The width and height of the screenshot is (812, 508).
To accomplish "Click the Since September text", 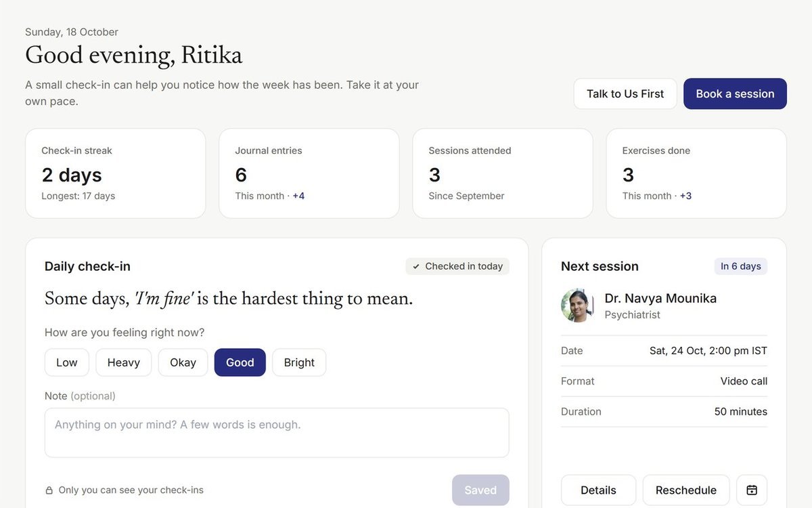I will [466, 196].
